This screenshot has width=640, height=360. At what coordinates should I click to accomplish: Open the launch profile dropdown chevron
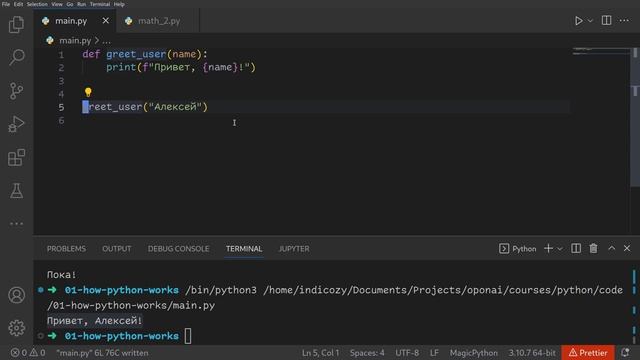pos(560,249)
